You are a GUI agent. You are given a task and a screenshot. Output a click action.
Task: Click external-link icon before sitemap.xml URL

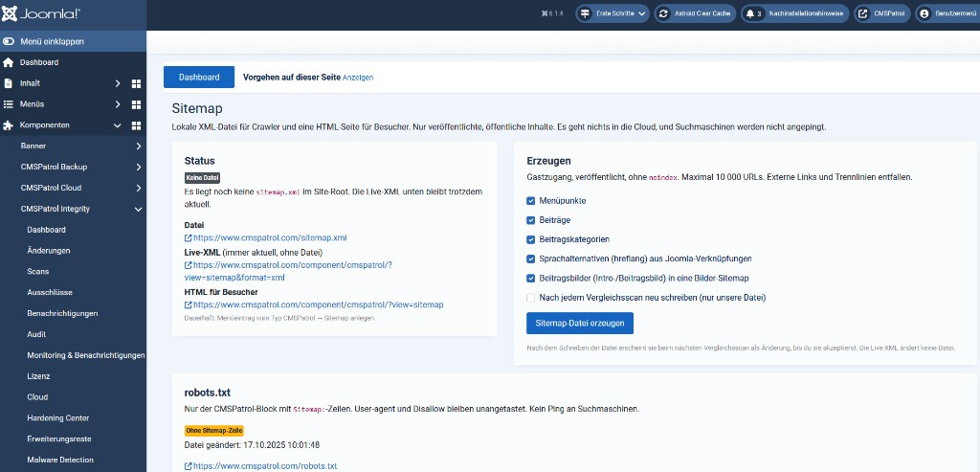point(189,237)
